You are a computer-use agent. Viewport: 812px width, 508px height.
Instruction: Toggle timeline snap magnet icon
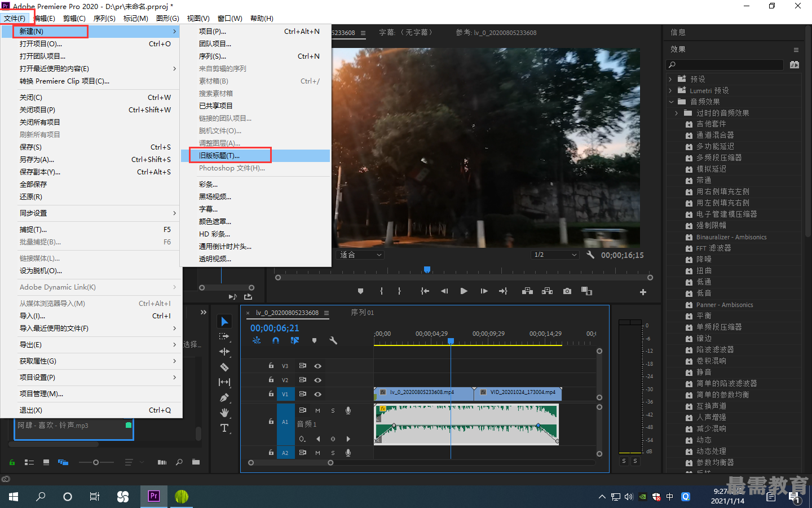tap(276, 340)
